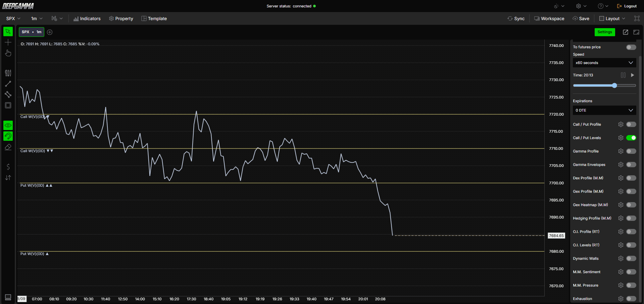Image resolution: width=644 pixels, height=304 pixels.
Task: Save the workspace with Save button
Action: (581, 18)
